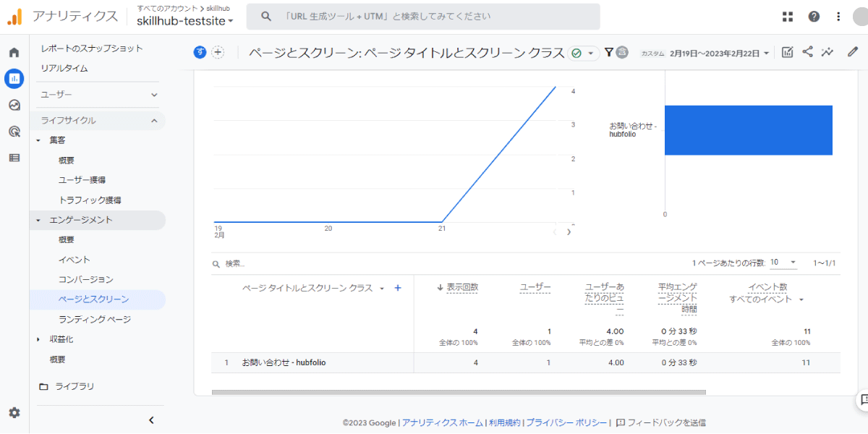Screen dimensions: 868x434
Task: Click the blue お問い合わせ bar in chart
Action: tap(749, 130)
